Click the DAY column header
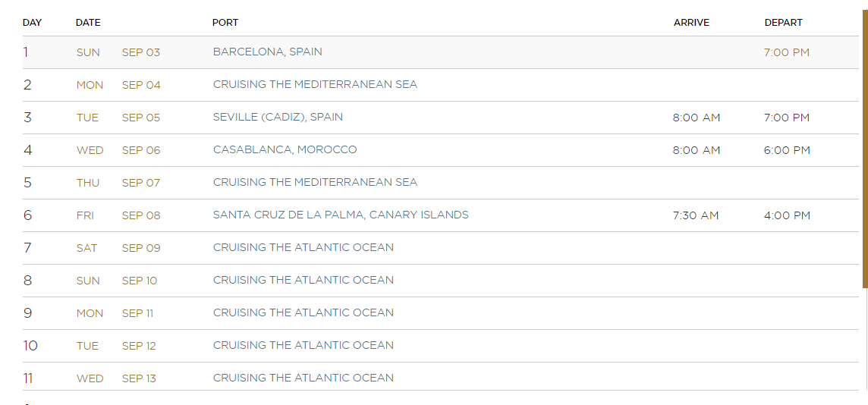The image size is (868, 405). click(32, 23)
